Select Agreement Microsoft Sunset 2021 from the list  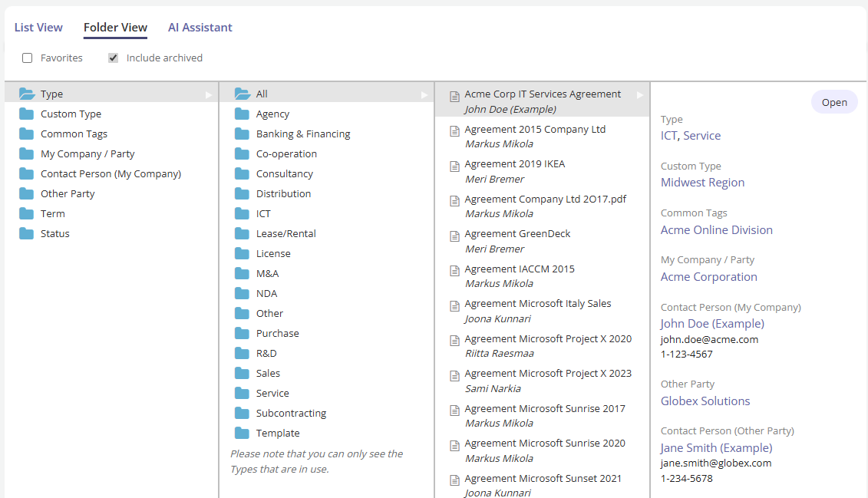543,477
